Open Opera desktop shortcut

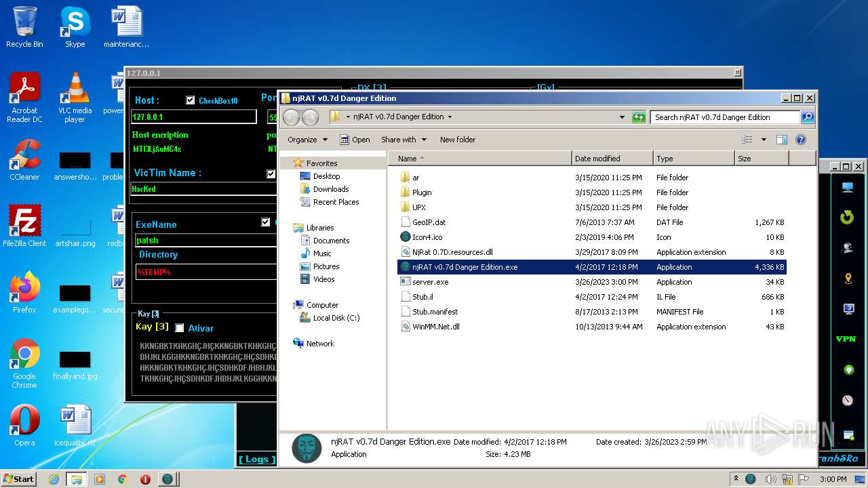click(24, 425)
